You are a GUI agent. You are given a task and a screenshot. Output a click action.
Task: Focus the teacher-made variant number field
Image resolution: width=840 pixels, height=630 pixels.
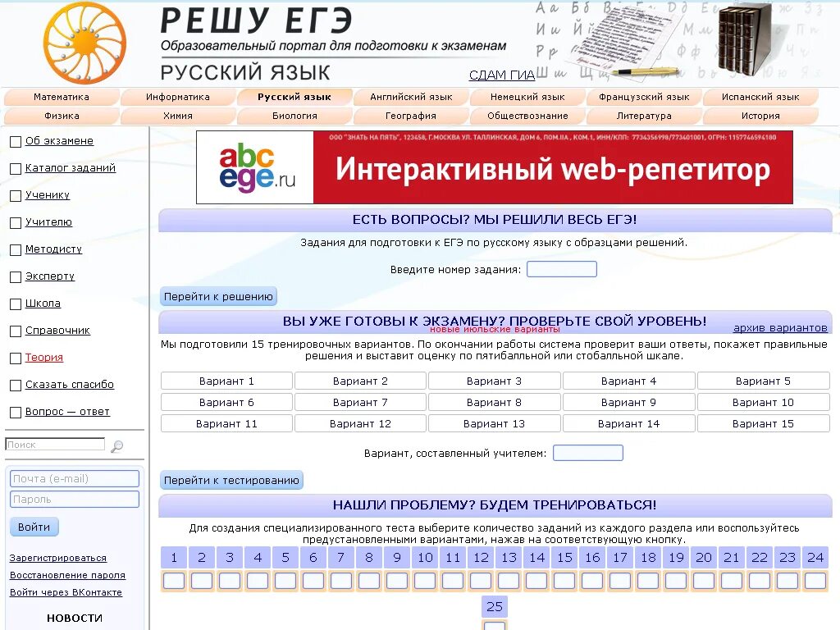coord(587,453)
